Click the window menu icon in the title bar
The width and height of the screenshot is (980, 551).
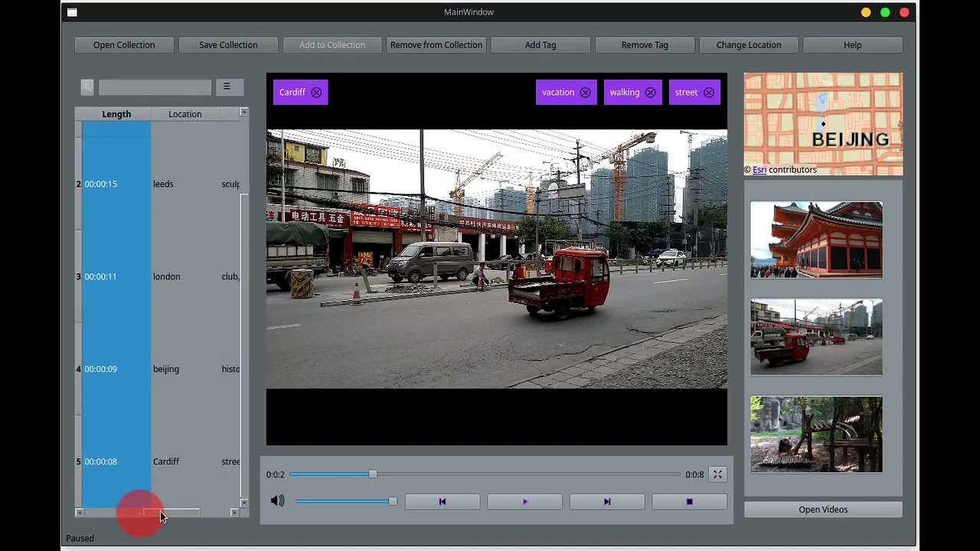click(x=72, y=12)
